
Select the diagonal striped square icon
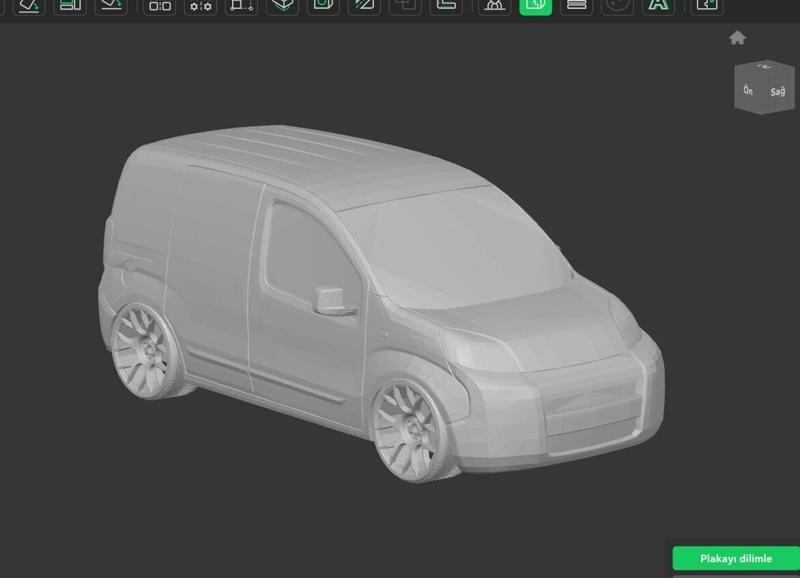point(364,6)
